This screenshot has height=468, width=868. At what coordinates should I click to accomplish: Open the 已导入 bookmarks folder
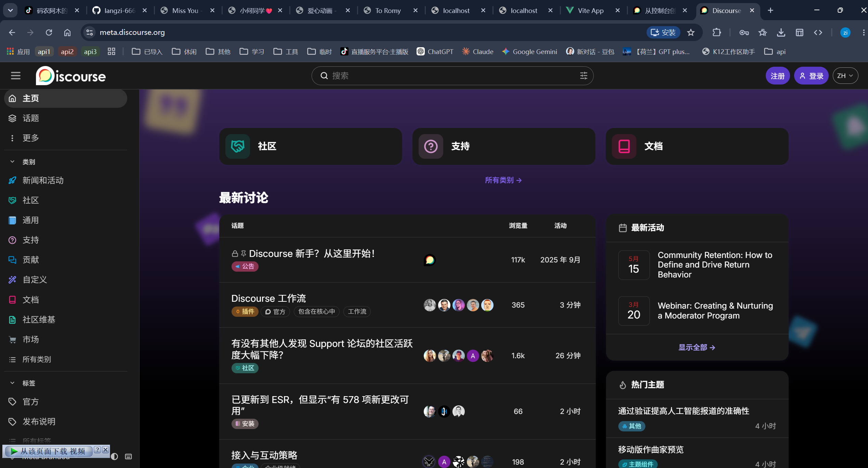[147, 52]
